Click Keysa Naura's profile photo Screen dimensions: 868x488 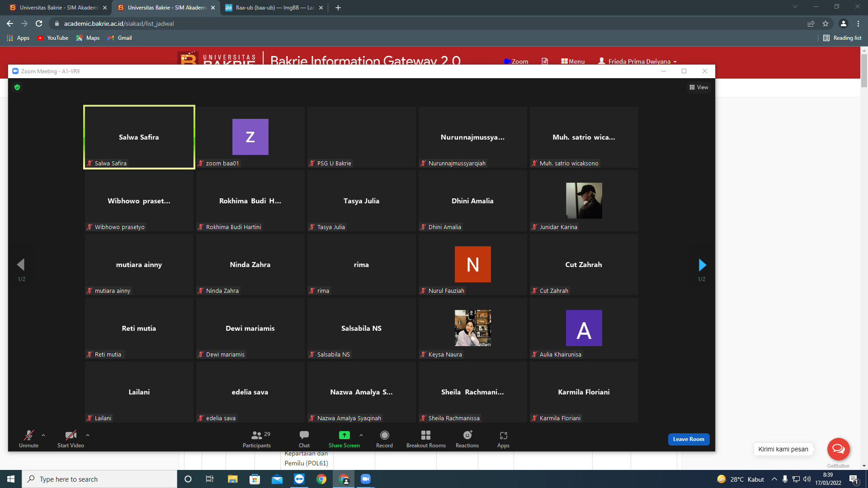(x=473, y=328)
